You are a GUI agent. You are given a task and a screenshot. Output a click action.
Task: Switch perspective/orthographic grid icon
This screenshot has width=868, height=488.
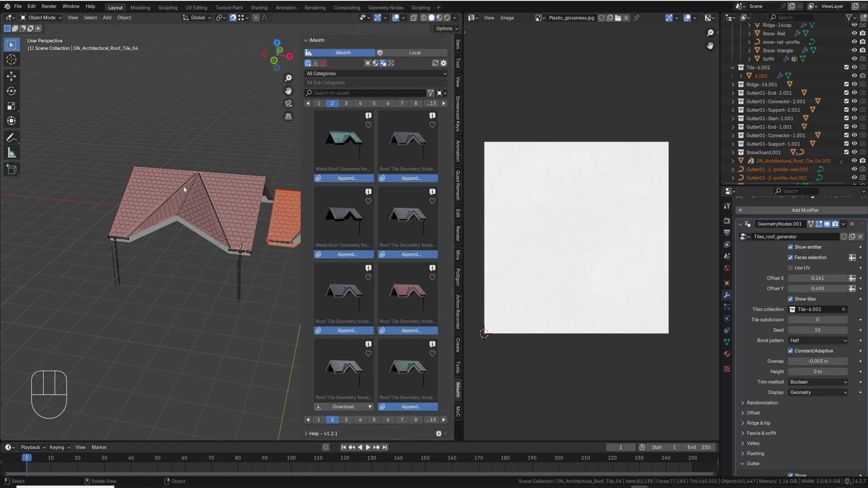coord(288,117)
